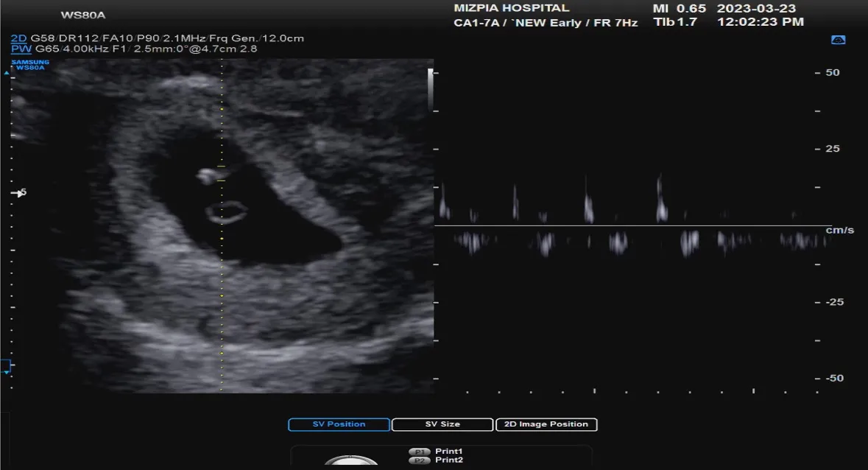The image size is (868, 470).
Task: Click the 50 velocity scale label
Action: coord(833,72)
